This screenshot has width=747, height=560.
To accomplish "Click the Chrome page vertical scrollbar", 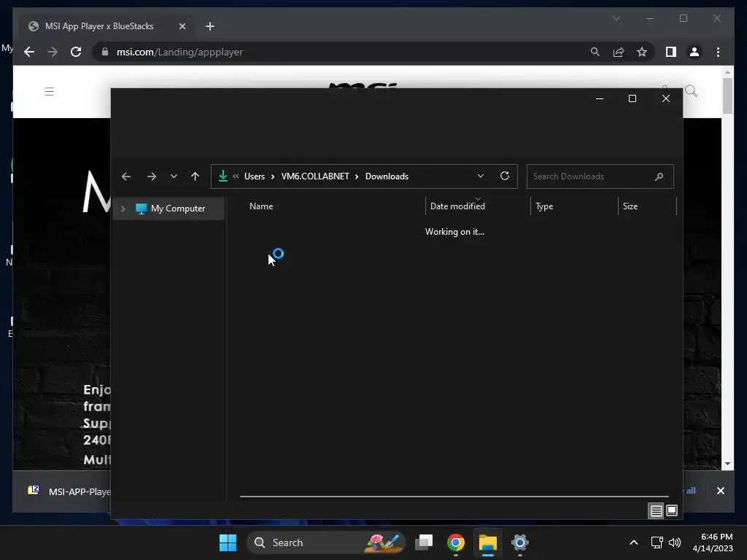I will pos(727,96).
